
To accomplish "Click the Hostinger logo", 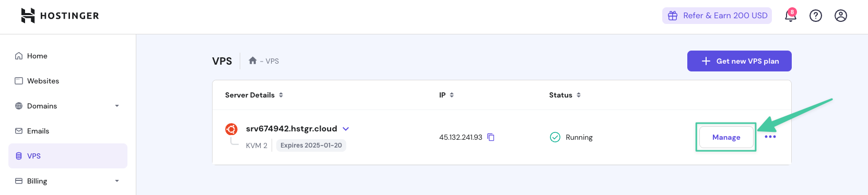I will point(60,16).
